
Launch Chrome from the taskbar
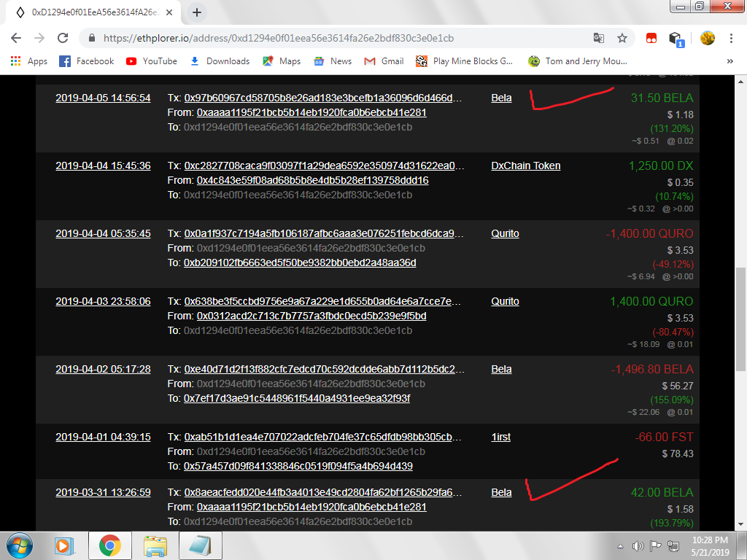coord(110,545)
